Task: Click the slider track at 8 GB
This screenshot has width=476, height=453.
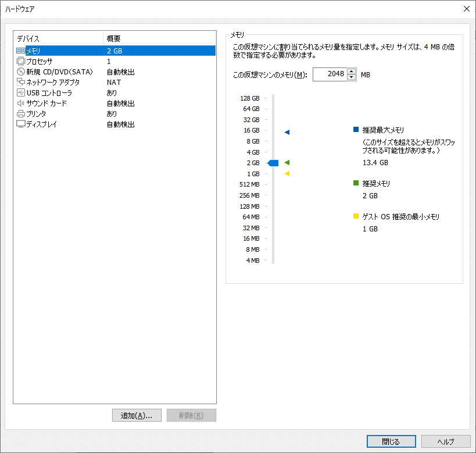Action: [x=273, y=141]
